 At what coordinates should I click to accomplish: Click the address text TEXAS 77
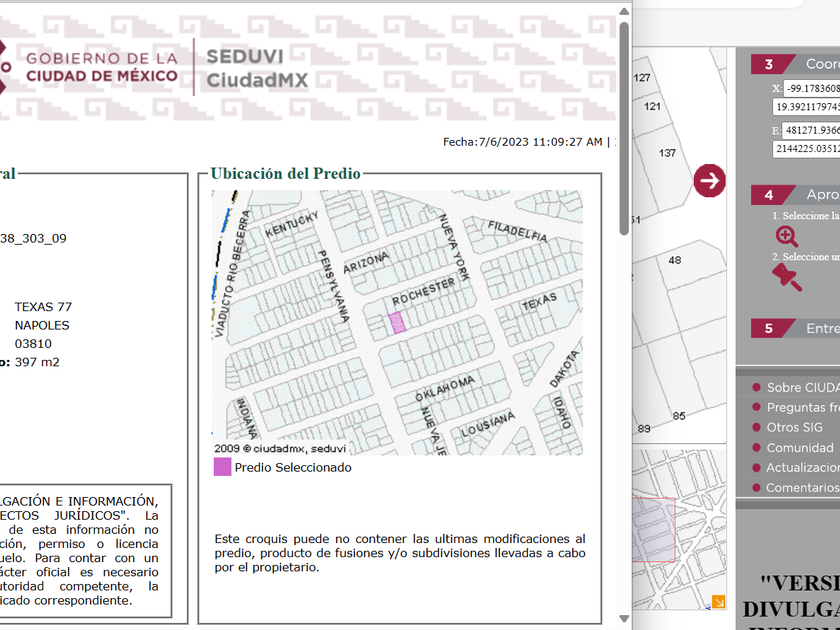[43, 307]
